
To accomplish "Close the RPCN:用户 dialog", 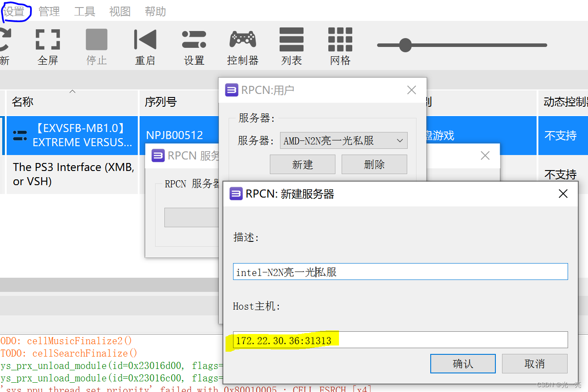I will [x=412, y=90].
